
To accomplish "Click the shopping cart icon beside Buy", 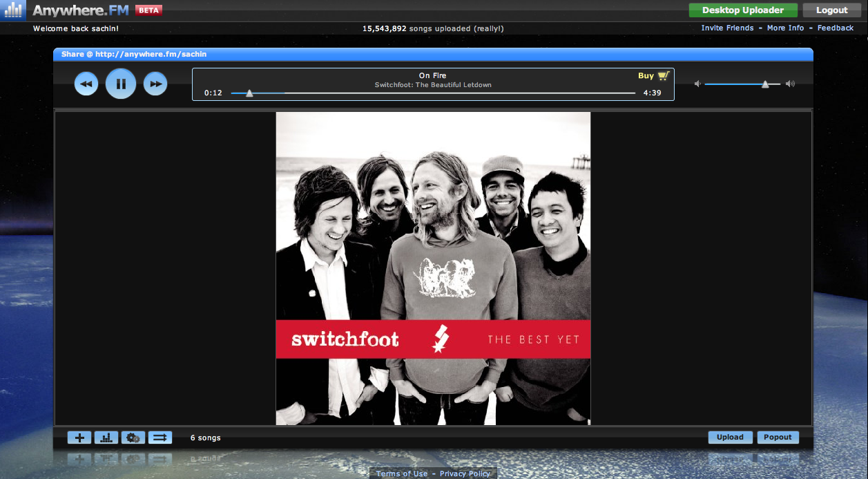I will [x=664, y=76].
